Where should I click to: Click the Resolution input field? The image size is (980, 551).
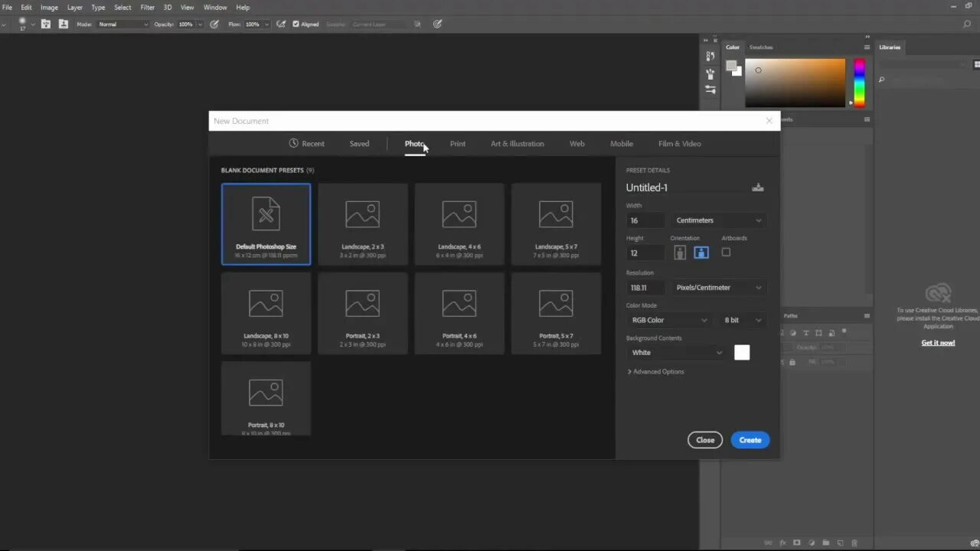(x=645, y=288)
